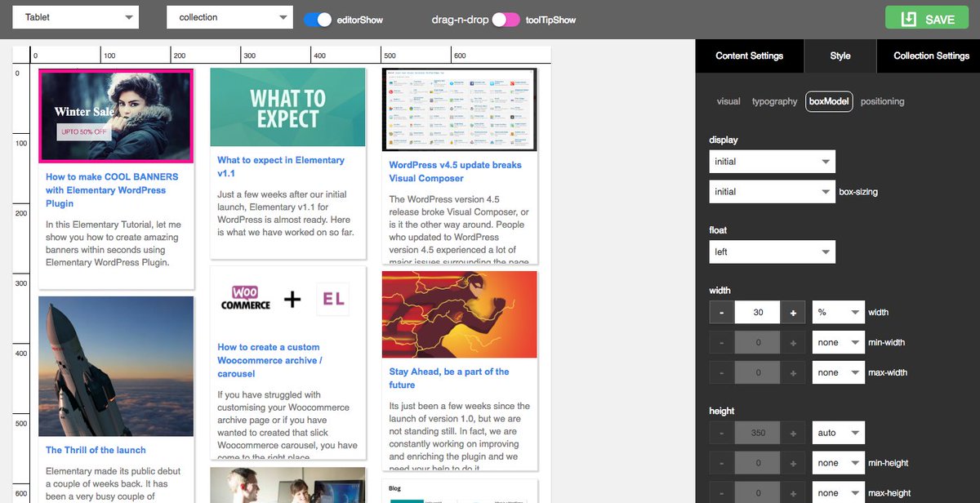
Task: Open the width unit dropdown showing %
Action: tap(838, 313)
